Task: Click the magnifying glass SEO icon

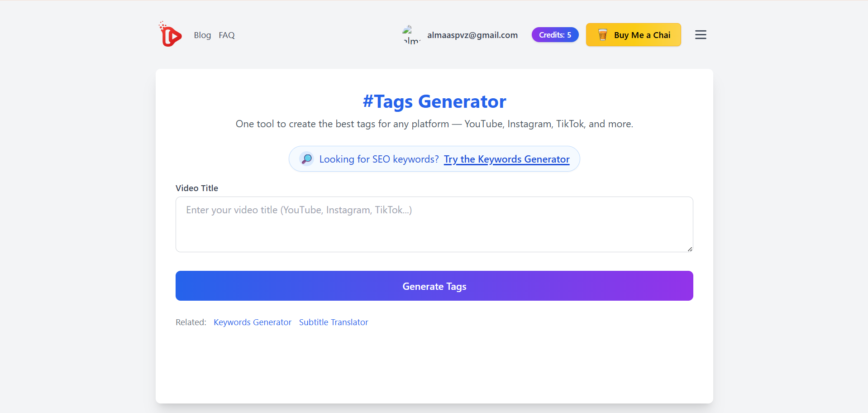Action: [x=306, y=159]
